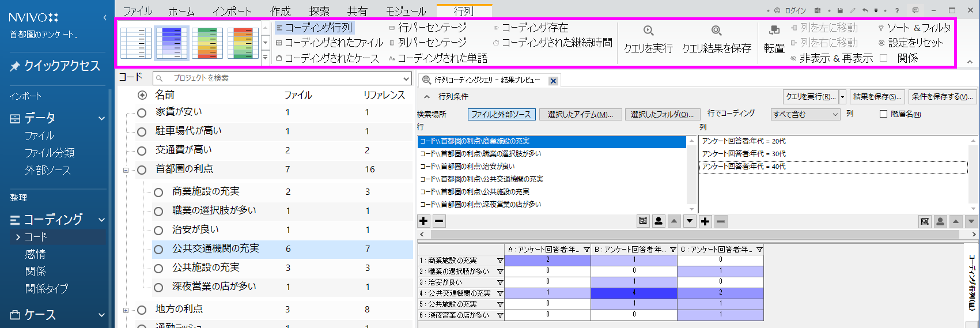This screenshot has width=980, height=328.
Task: Open the ファイル menu tab
Action: pyautogui.click(x=138, y=11)
